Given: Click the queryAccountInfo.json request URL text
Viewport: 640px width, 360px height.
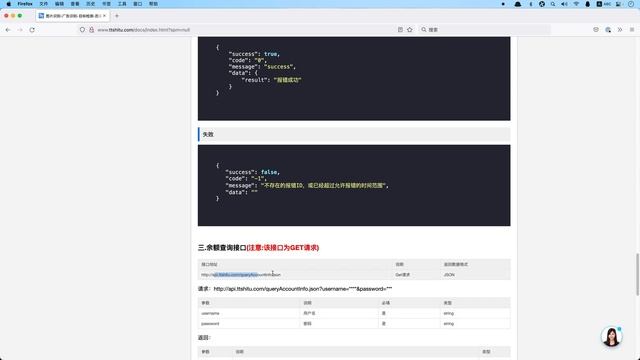Looking at the screenshot, I should pyautogui.click(x=302, y=289).
